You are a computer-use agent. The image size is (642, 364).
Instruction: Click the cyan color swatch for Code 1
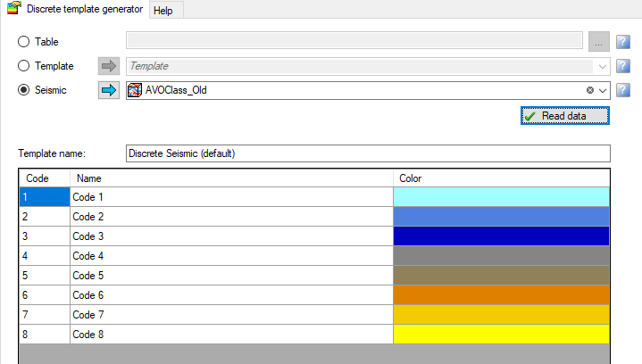coord(501,197)
